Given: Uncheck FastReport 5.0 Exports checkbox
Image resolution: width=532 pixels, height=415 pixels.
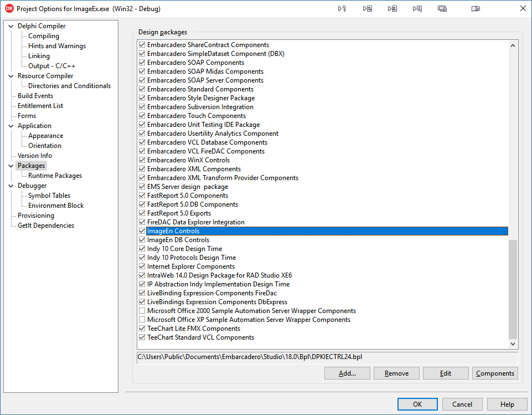Looking at the screenshot, I should coord(142,213).
